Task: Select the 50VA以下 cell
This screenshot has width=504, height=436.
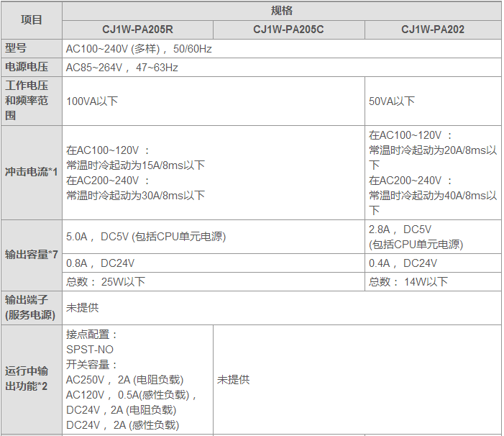Action: pyautogui.click(x=392, y=101)
